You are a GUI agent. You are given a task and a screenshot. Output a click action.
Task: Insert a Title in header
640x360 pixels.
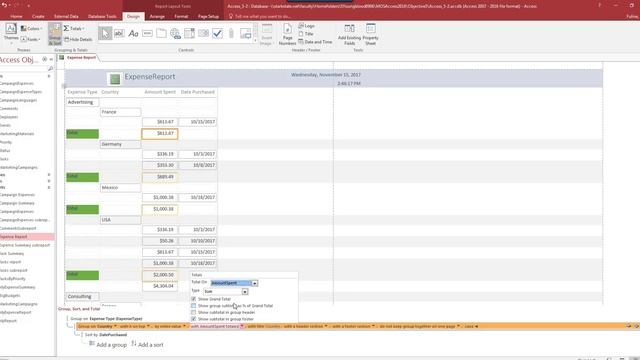pyautogui.click(x=306, y=34)
